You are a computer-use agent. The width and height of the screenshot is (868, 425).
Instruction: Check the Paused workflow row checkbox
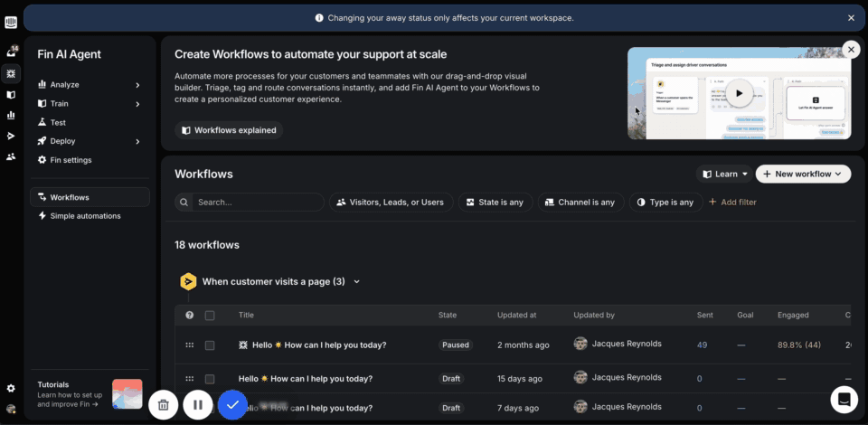click(x=210, y=345)
